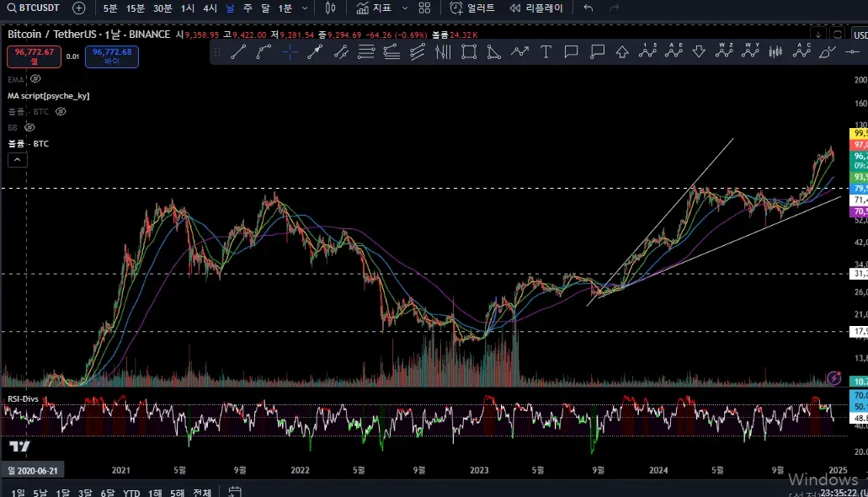Select the curved path drawing tool
Viewport: 868px width, 497px height.
pyautogui.click(x=264, y=52)
